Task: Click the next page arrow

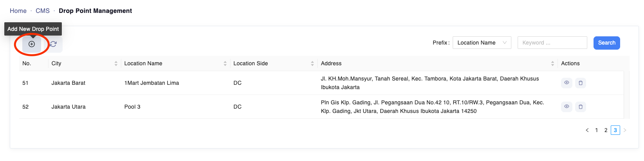Action: (x=625, y=130)
